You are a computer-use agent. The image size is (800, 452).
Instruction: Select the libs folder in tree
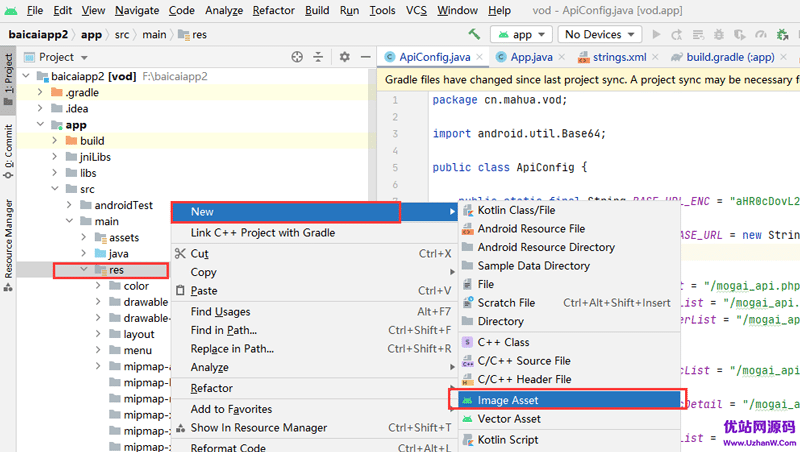(x=88, y=173)
